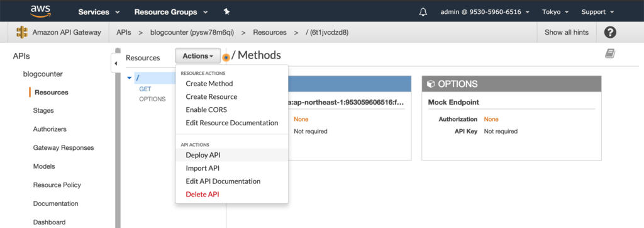Open the APIs heading in sidebar
The height and width of the screenshot is (228, 644).
pyautogui.click(x=21, y=56)
